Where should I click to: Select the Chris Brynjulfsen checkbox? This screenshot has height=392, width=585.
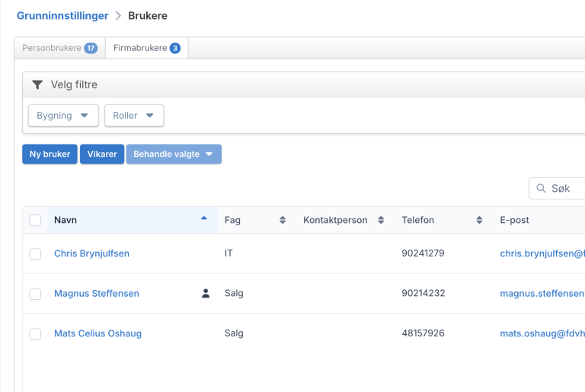click(x=36, y=254)
